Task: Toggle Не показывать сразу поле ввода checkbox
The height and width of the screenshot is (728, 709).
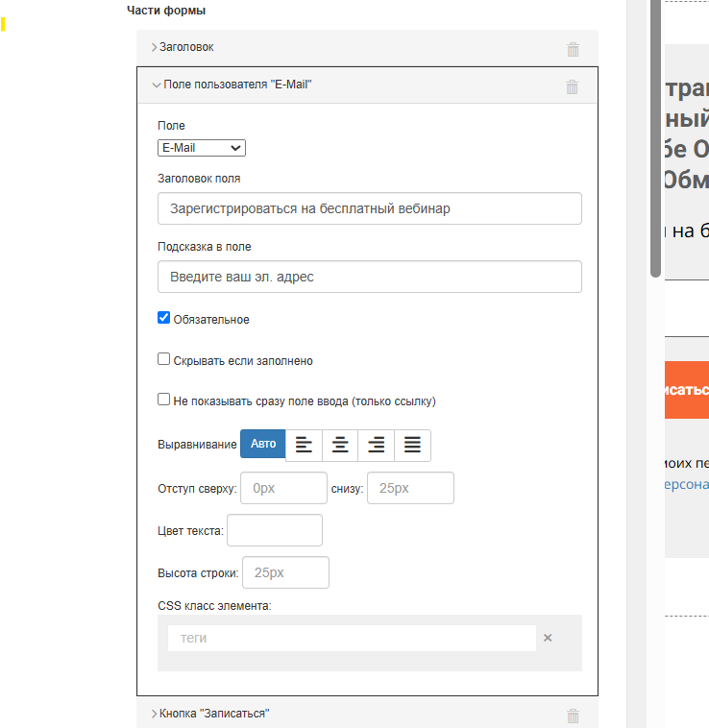Action: [164, 400]
